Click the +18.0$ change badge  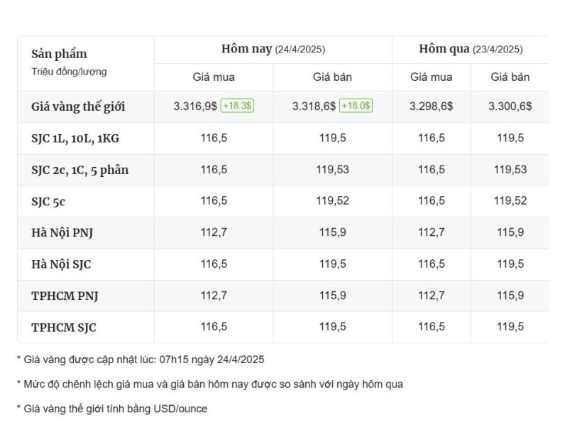tap(356, 106)
